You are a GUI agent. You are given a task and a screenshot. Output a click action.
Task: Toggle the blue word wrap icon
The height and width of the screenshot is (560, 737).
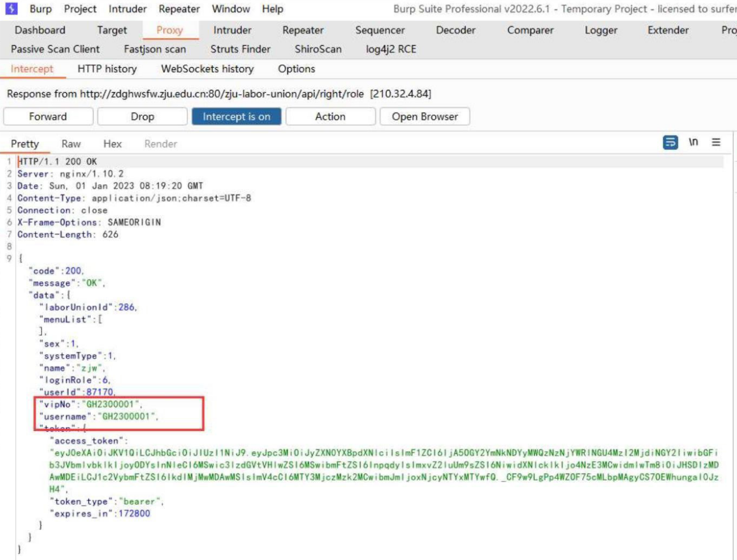(x=670, y=143)
